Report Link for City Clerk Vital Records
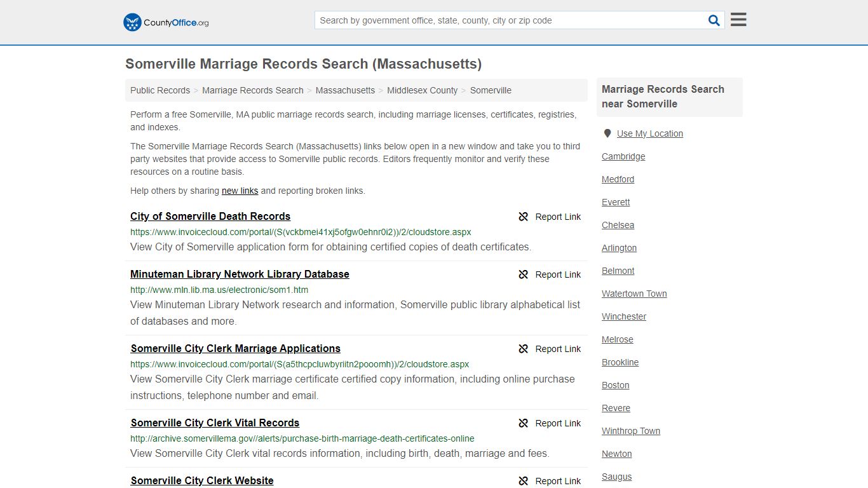This screenshot has height=488, width=868. [558, 423]
